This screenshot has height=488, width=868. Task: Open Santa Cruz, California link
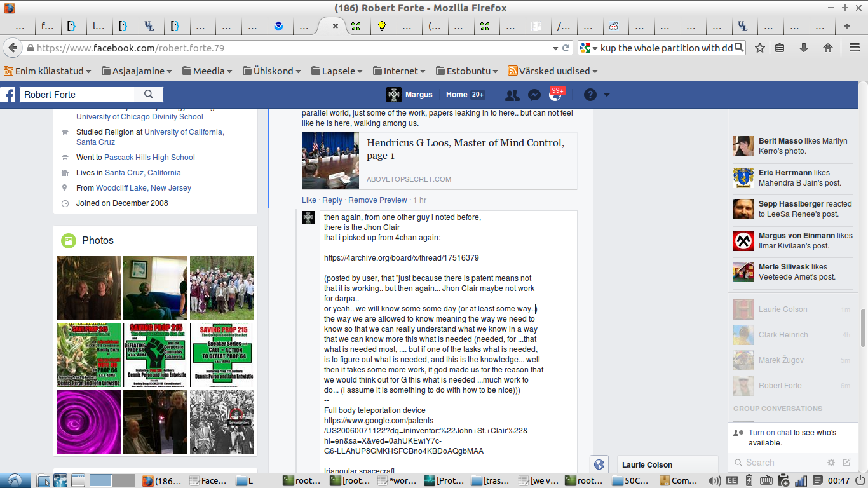pyautogui.click(x=143, y=173)
